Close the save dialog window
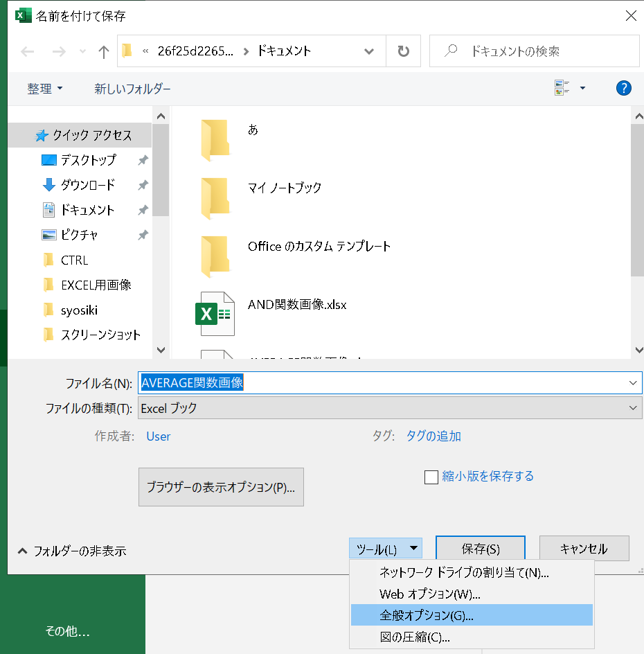644x654 pixels. [631, 16]
